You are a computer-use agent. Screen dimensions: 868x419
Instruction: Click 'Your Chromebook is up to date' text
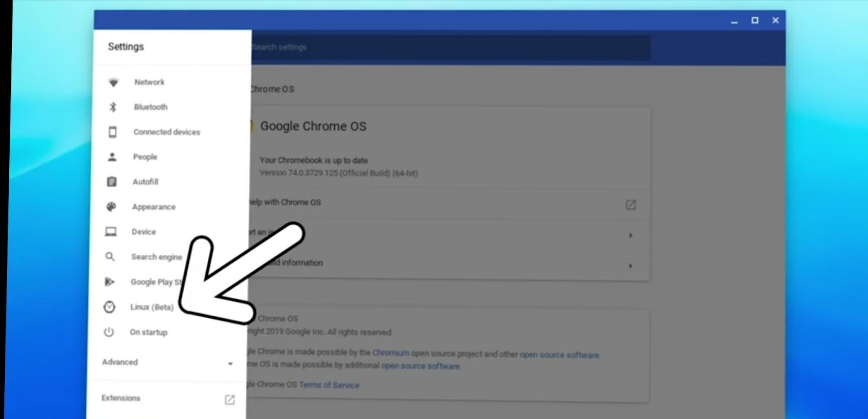(314, 160)
